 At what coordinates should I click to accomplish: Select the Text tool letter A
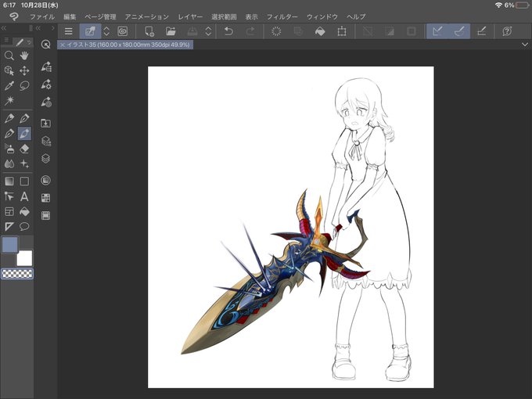(x=24, y=196)
